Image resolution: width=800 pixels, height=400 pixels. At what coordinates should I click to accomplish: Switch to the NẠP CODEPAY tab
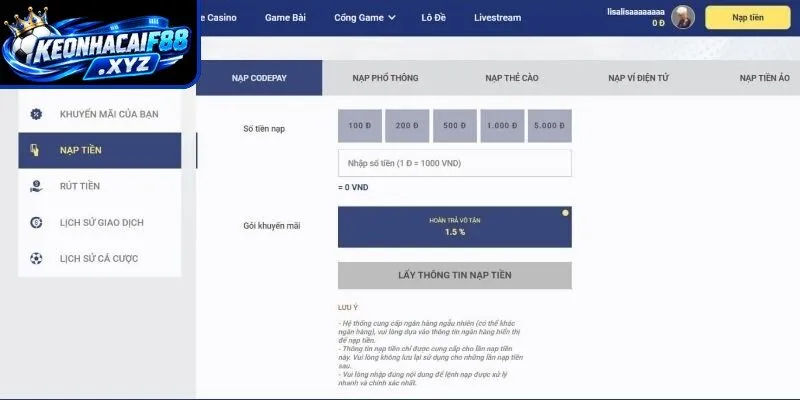[259, 78]
